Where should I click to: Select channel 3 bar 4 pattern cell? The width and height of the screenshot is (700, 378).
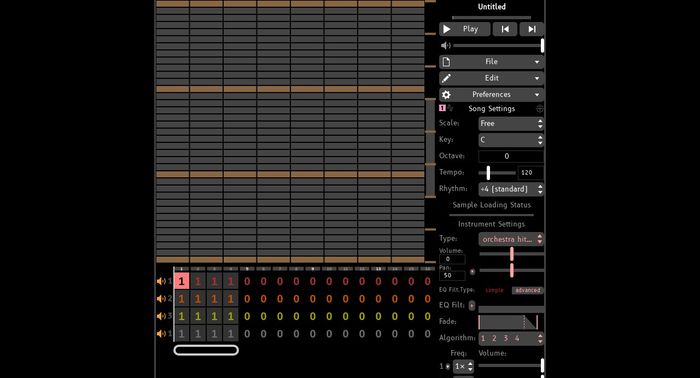(x=230, y=316)
